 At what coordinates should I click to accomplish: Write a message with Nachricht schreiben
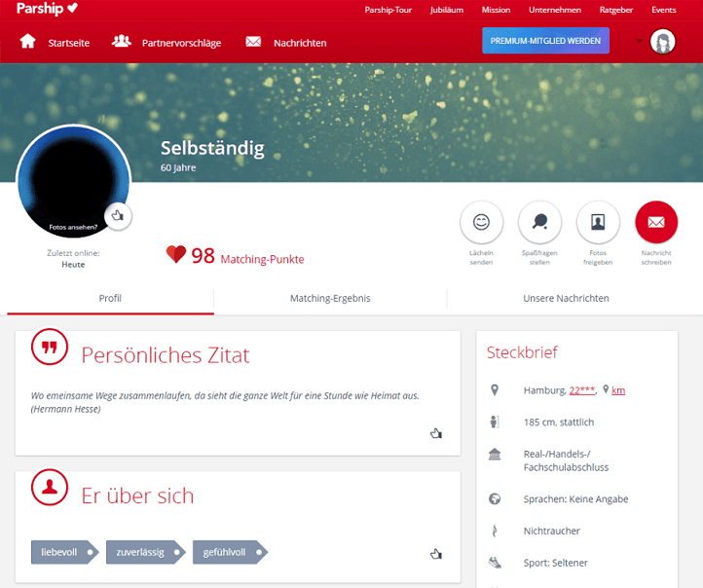tap(656, 222)
